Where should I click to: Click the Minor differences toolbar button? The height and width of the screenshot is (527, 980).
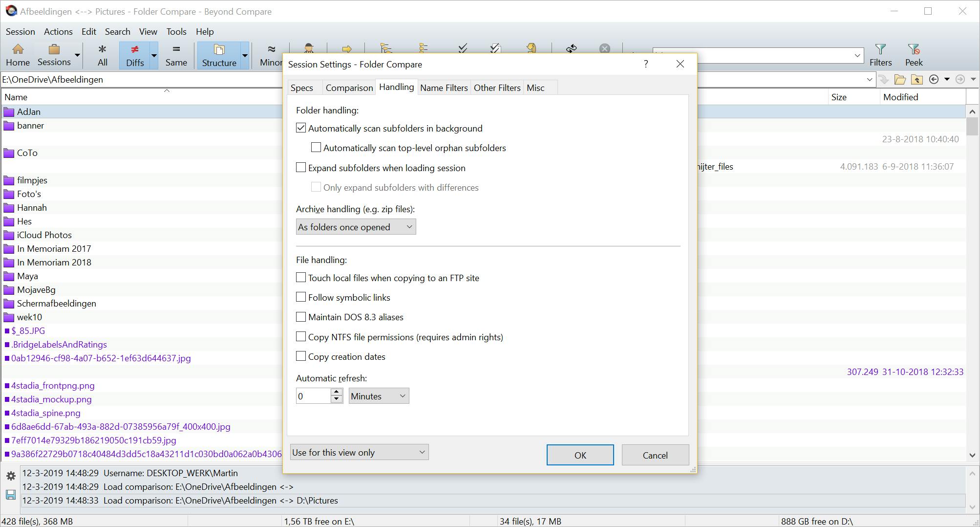pos(271,55)
